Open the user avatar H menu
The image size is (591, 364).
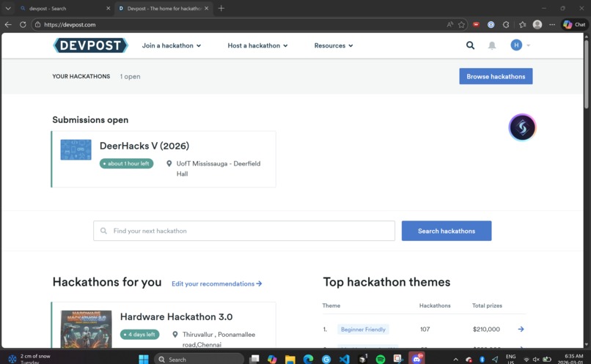[516, 45]
